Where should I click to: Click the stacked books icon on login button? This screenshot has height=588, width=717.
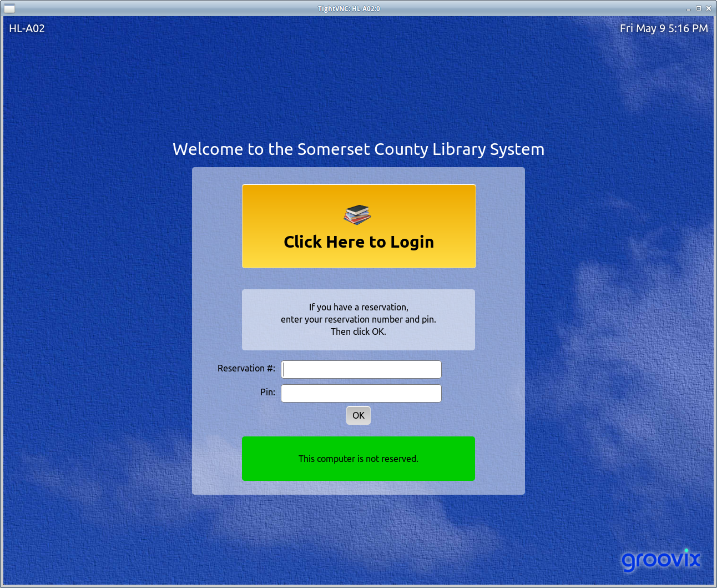tap(357, 215)
